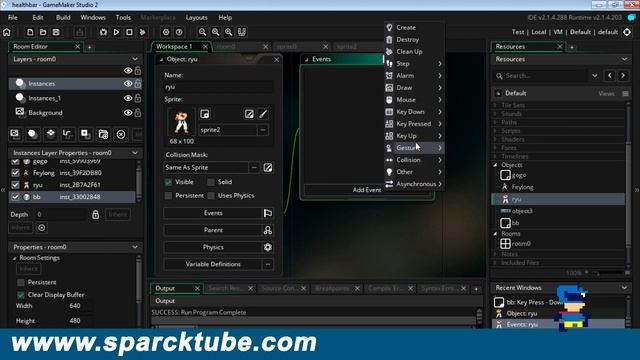This screenshot has width=640, height=360.
Task: Click the Add Event button
Action: (x=367, y=190)
